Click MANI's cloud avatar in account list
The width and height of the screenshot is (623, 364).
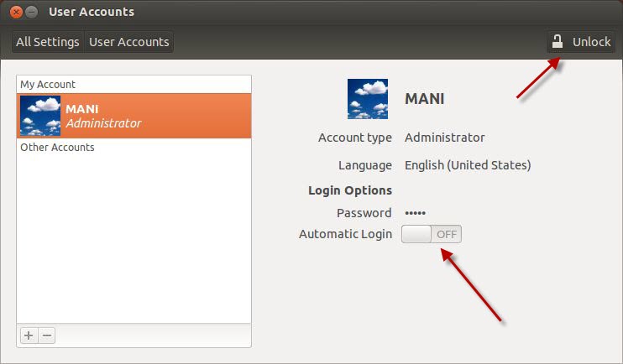coord(40,116)
